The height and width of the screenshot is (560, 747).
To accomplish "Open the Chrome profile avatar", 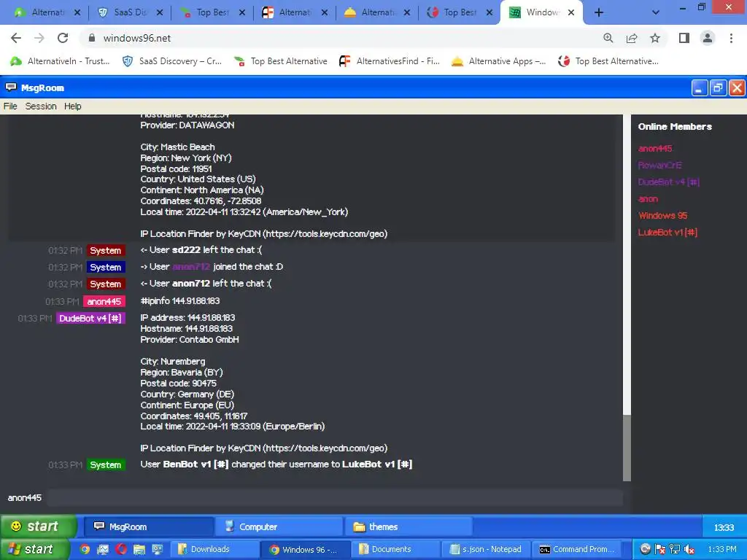I will (708, 38).
